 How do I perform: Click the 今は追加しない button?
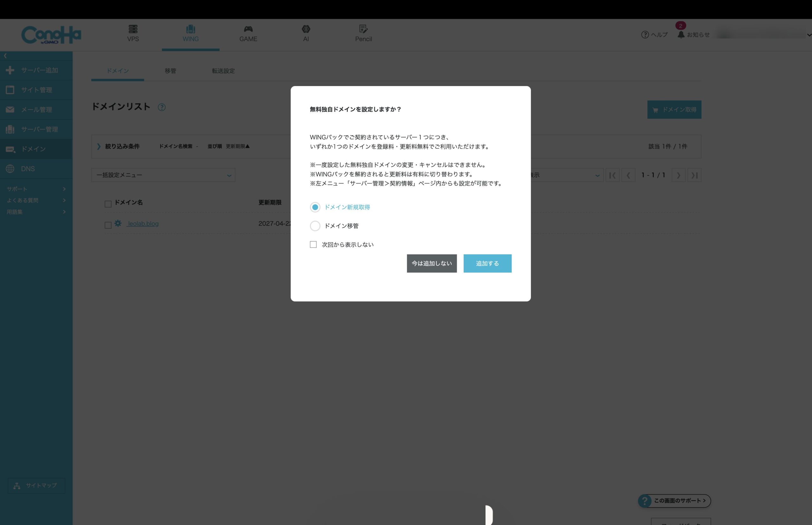click(432, 263)
